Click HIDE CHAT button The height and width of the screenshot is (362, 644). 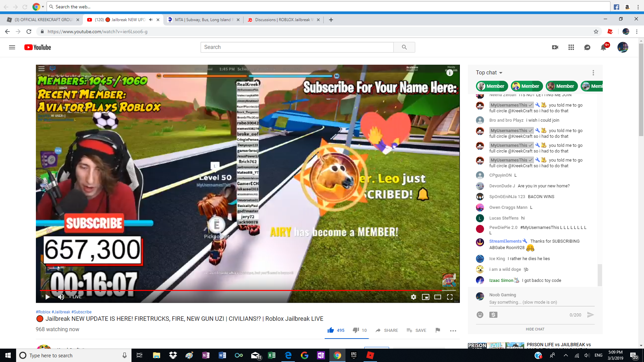(x=535, y=329)
